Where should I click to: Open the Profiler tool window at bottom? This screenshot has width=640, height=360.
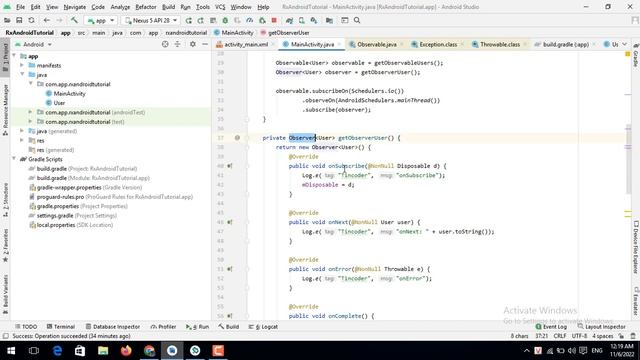163,327
